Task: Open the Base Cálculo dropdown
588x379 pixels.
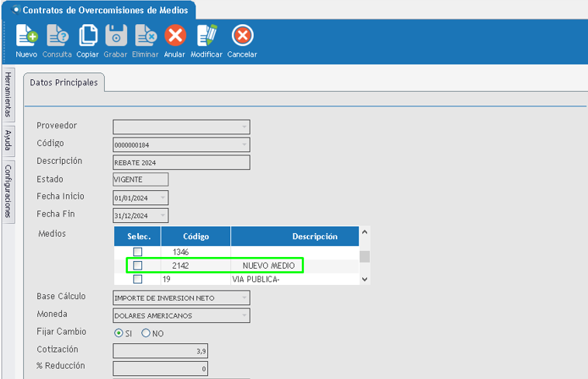Action: (x=244, y=298)
